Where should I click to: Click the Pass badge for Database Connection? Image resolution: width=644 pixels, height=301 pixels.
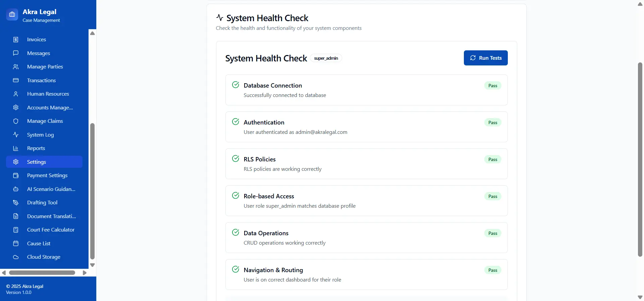point(492,86)
